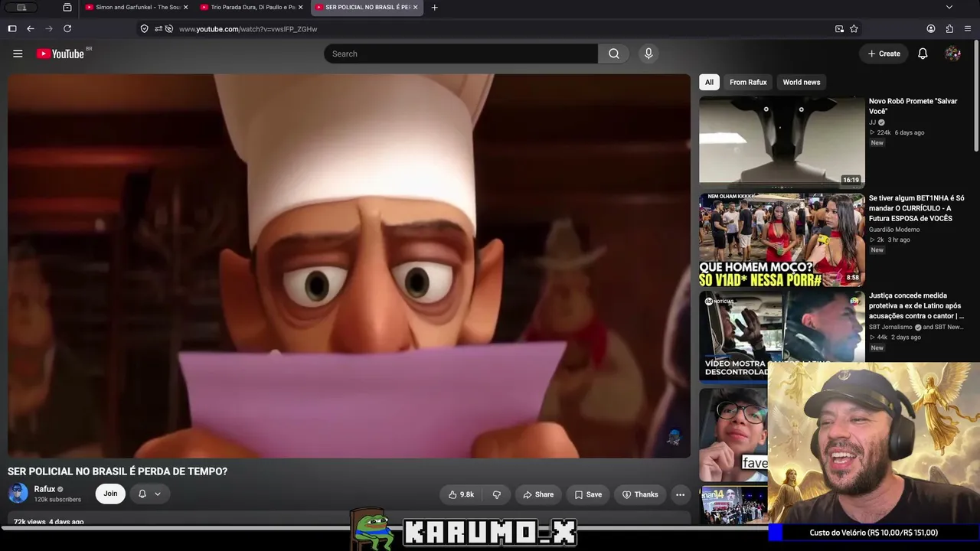Open the YouTube guide hamburger menu

[x=18, y=54]
